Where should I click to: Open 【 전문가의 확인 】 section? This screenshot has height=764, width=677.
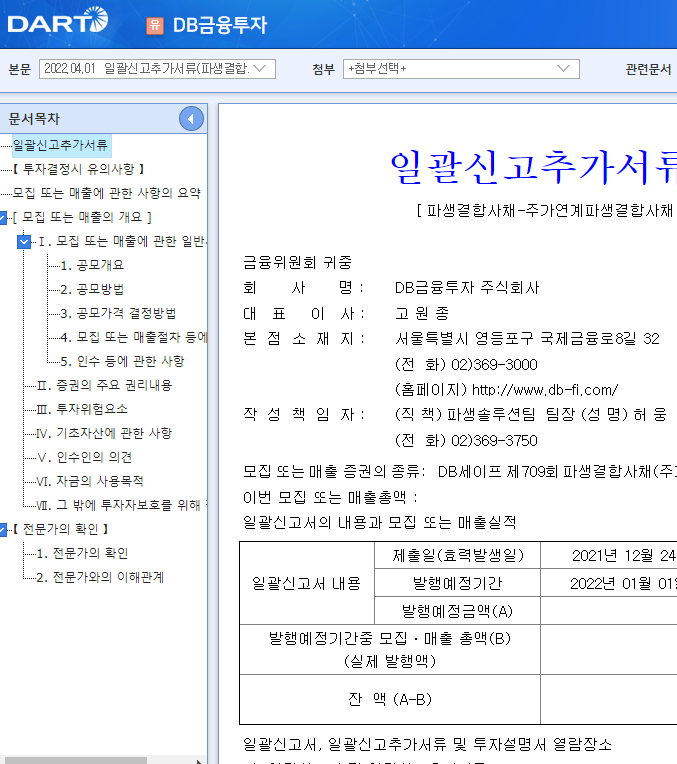click(60, 529)
